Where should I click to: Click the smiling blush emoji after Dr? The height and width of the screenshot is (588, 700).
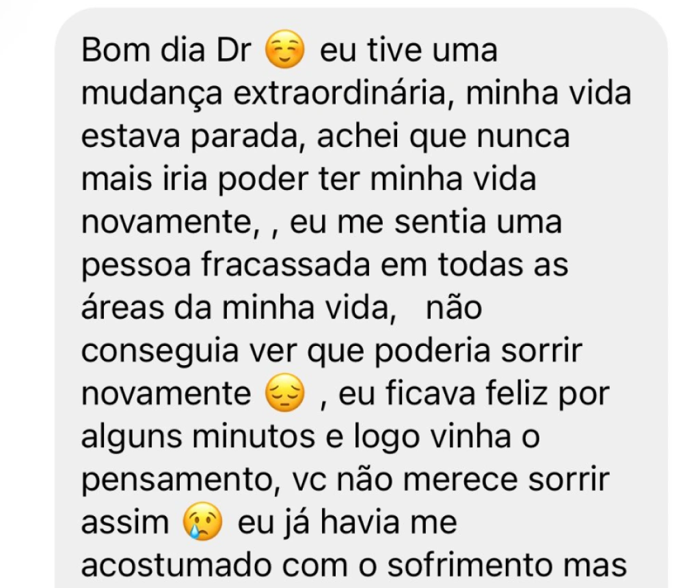tap(285, 49)
